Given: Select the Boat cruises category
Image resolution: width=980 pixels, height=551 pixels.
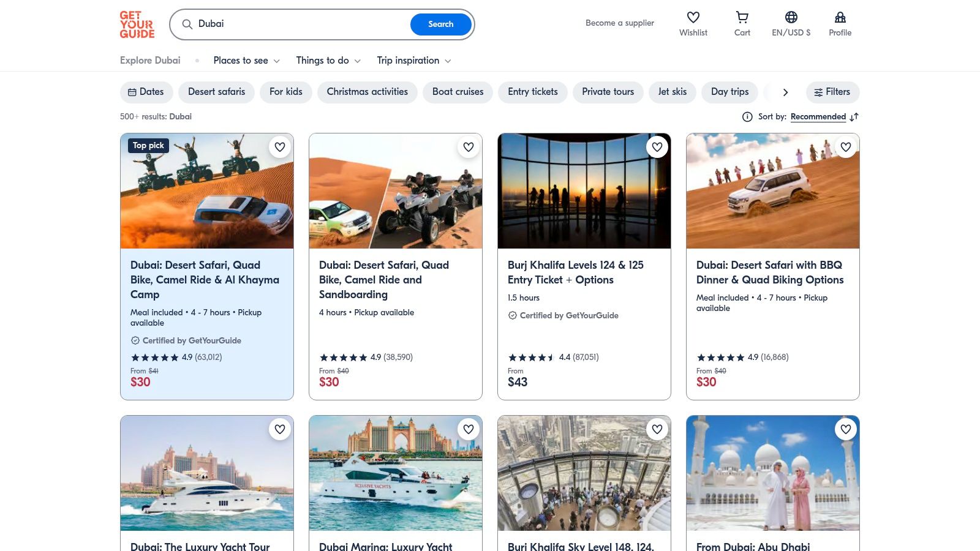Looking at the screenshot, I should tap(458, 92).
